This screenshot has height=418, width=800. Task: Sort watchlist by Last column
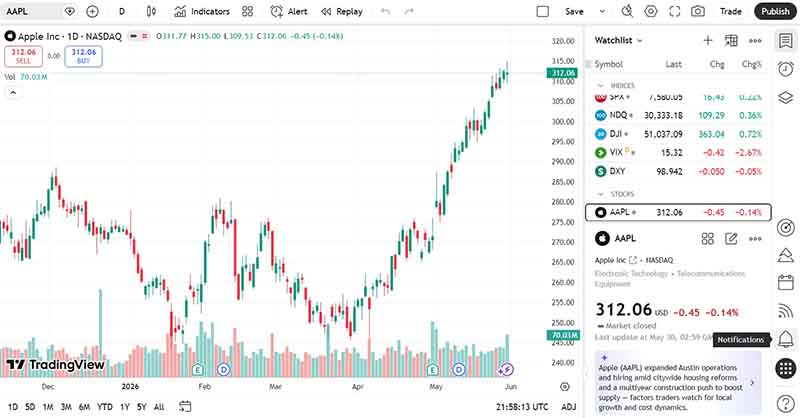[x=673, y=64]
